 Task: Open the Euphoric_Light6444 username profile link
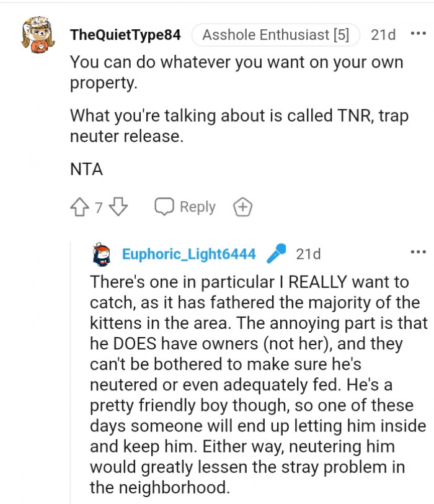[188, 254]
